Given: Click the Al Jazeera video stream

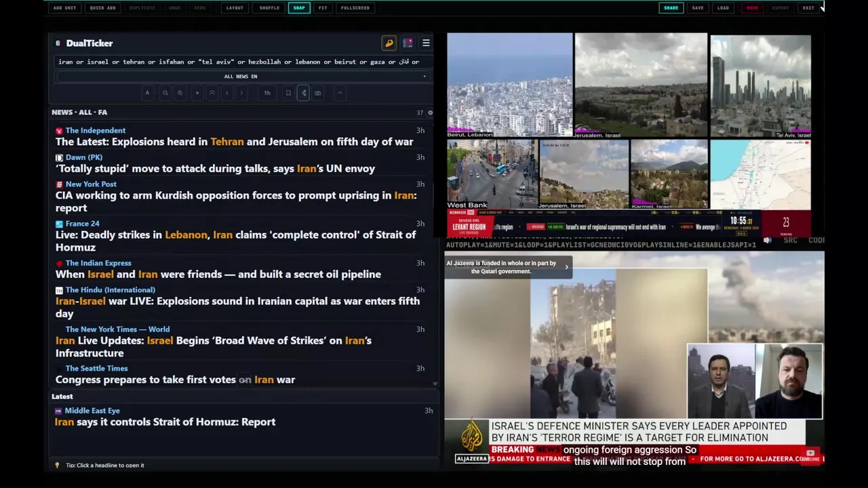Looking at the screenshot, I should pos(634,358).
